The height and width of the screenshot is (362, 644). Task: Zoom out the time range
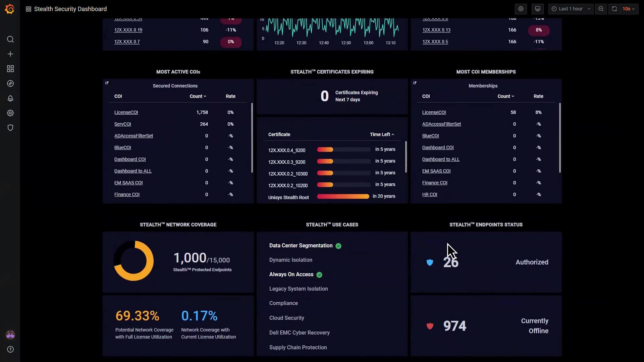click(x=601, y=9)
